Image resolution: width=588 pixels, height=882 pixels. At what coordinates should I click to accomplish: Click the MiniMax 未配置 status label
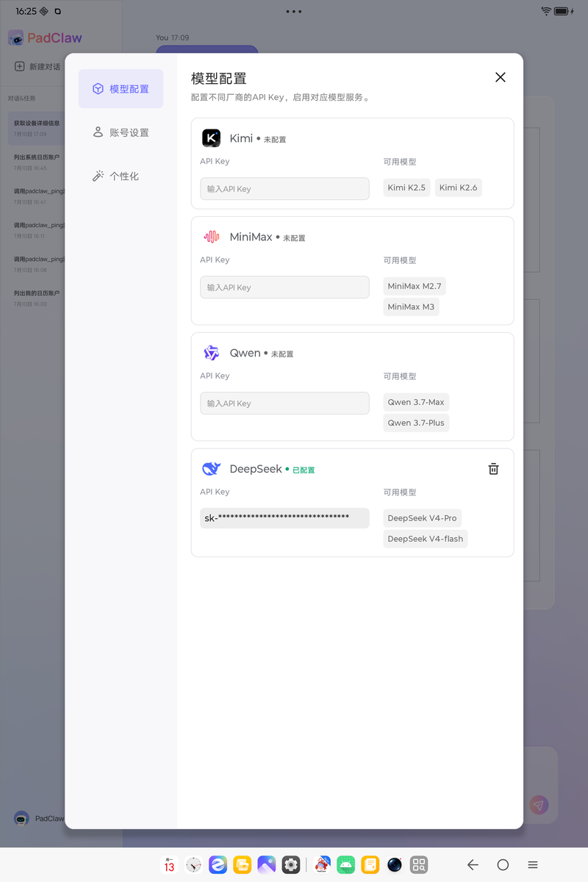[294, 238]
